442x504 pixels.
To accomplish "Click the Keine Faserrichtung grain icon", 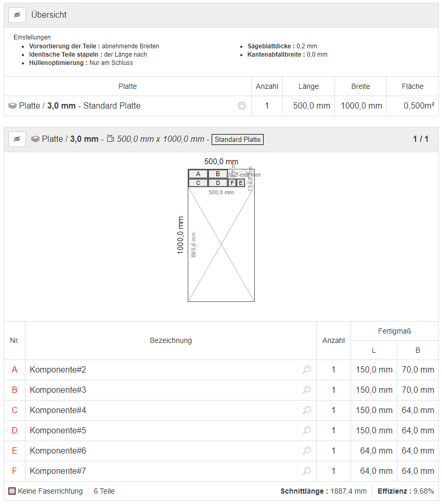I will [12, 491].
